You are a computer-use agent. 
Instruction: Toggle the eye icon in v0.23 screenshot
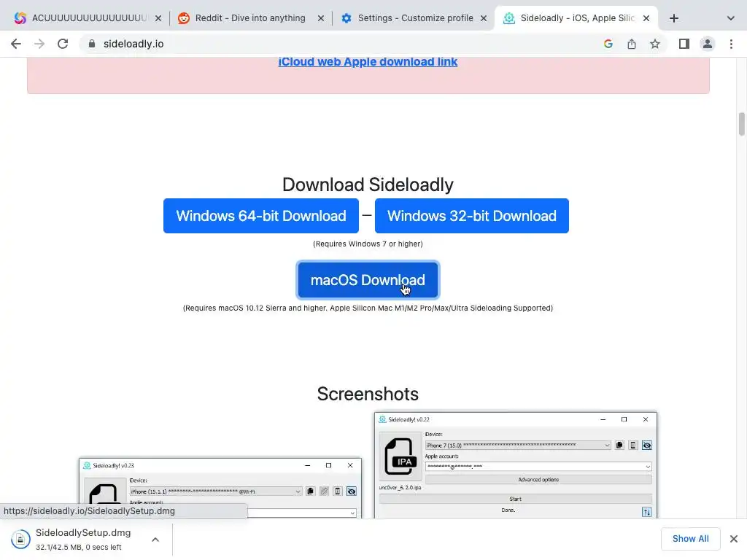352,491
